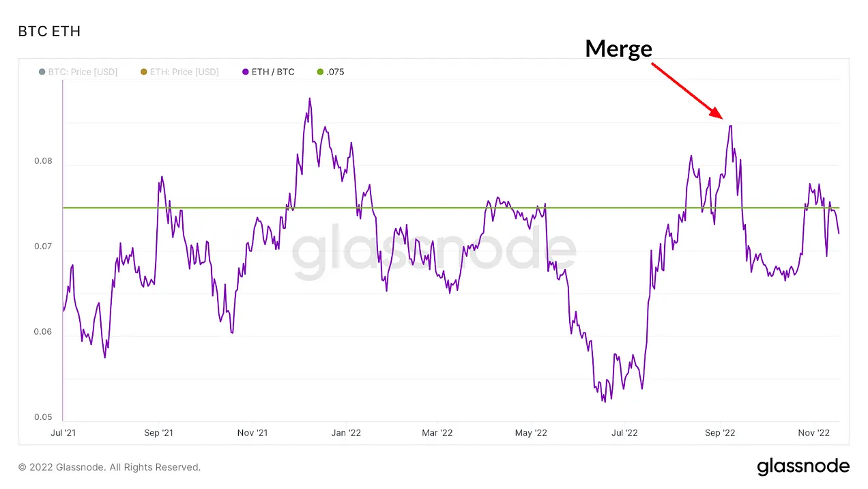Click the 0.08 y-axis label
The height and width of the screenshot is (489, 868).
tap(44, 162)
